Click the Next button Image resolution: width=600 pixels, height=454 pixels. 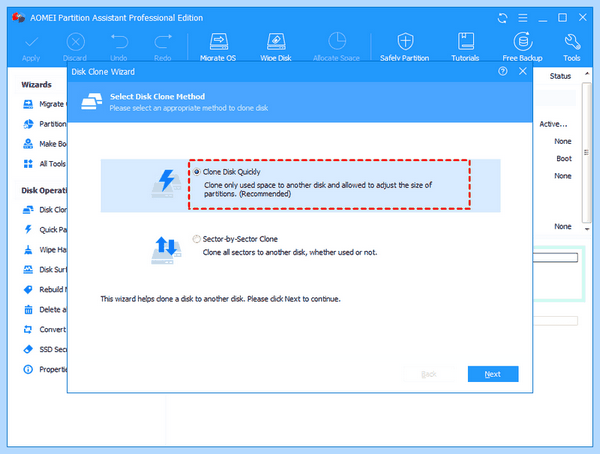493,374
